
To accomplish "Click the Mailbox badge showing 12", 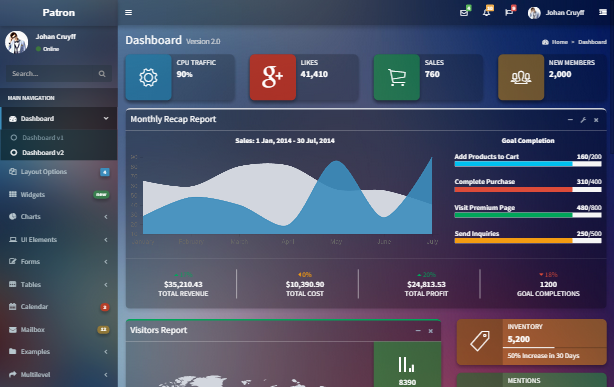I will (x=103, y=329).
